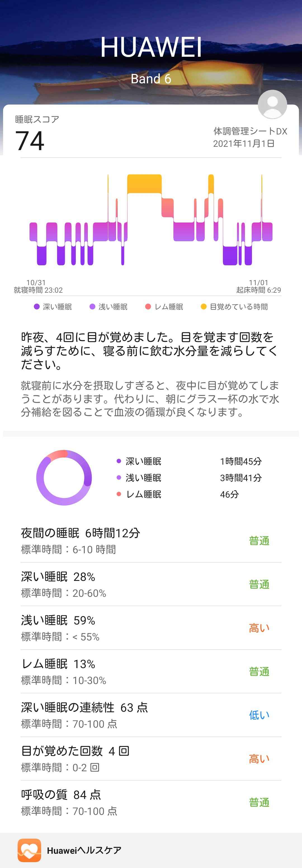Open the 浅い睡眠 59% detail row

[x=151, y=628]
